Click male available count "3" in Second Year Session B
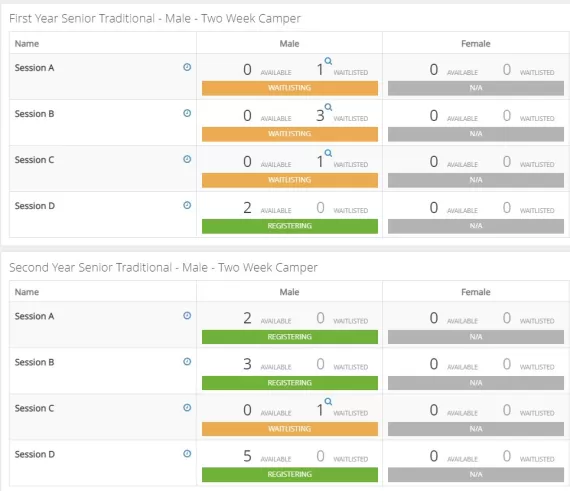The height and width of the screenshot is (491, 570). 247,364
